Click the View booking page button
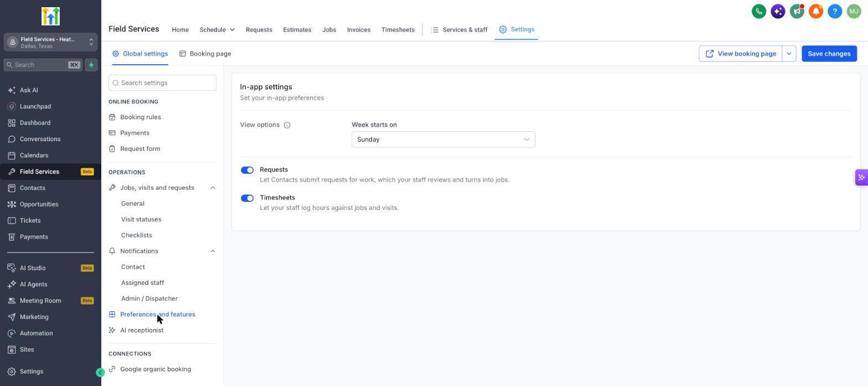Image resolution: width=868 pixels, height=386 pixels. [x=740, y=54]
